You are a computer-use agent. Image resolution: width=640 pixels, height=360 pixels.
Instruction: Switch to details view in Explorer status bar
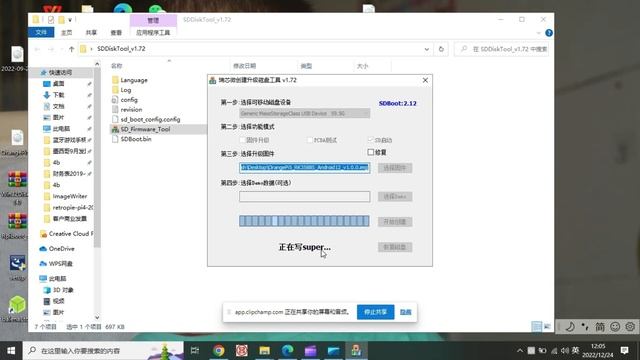(536, 327)
